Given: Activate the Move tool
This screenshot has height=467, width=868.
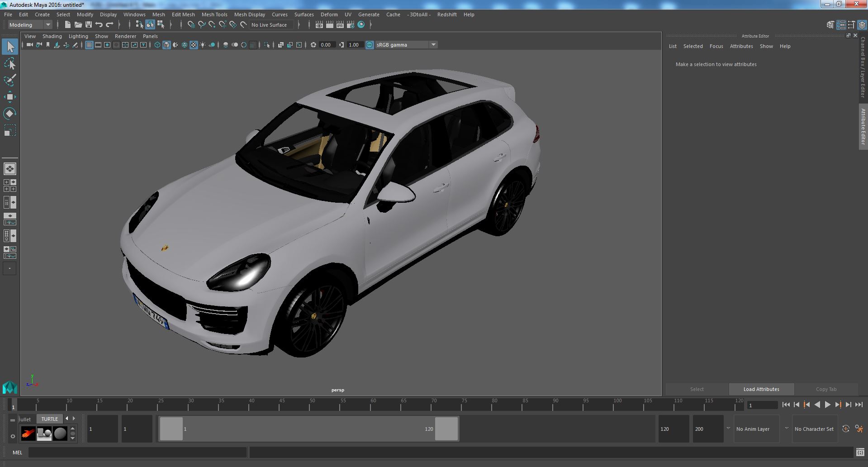Looking at the screenshot, I should 9,97.
